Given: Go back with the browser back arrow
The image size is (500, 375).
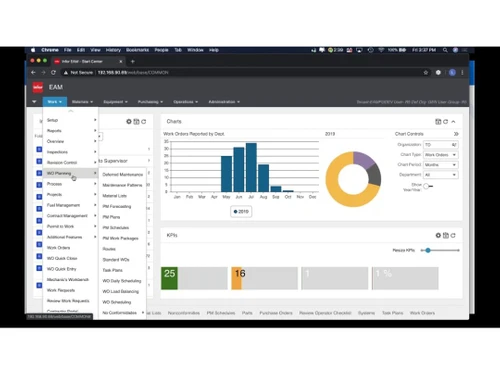Looking at the screenshot, I should (33, 72).
